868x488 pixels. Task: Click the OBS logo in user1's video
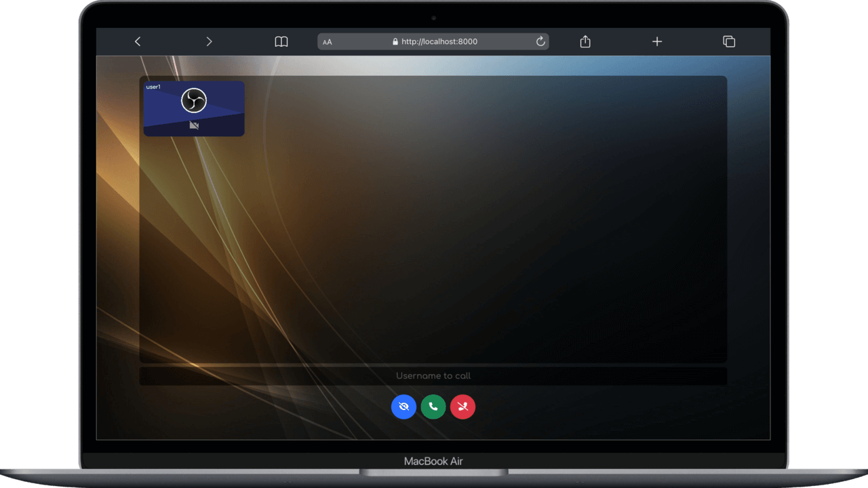[194, 101]
